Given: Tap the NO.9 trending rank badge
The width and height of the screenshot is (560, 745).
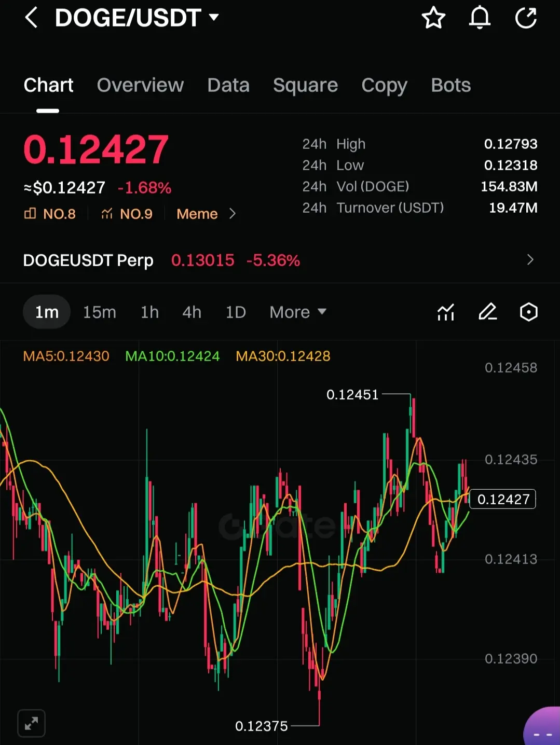Looking at the screenshot, I should (127, 214).
